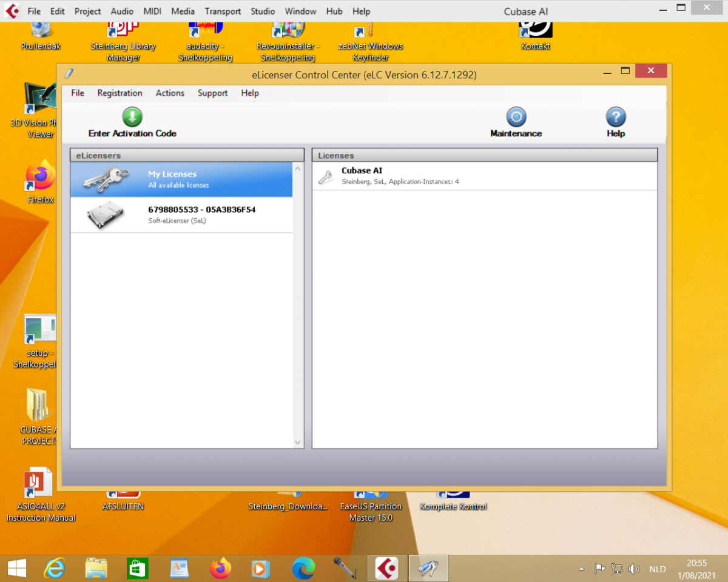Select the Firefox desktop shortcut
Image resolution: width=728 pixels, height=582 pixels.
click(41, 181)
